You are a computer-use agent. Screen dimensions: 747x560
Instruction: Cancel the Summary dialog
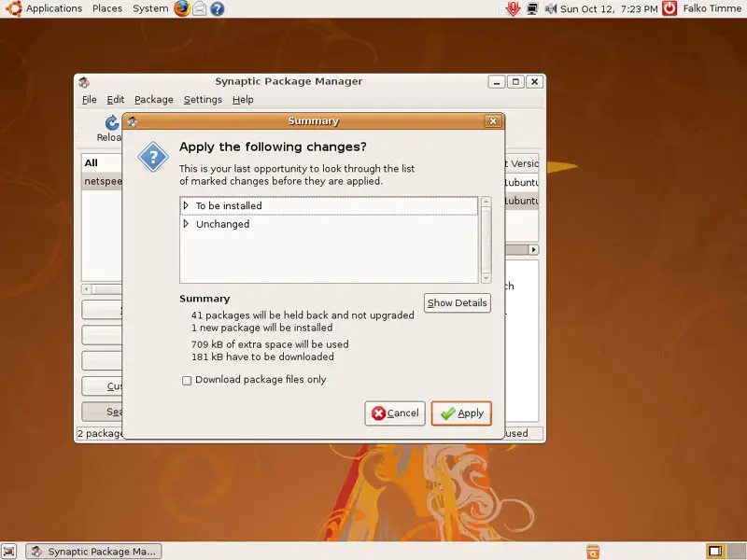click(x=394, y=413)
